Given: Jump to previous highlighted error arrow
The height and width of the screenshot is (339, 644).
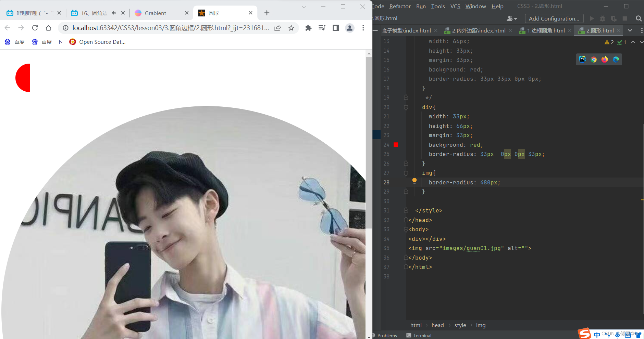Looking at the screenshot, I should coord(633,42).
